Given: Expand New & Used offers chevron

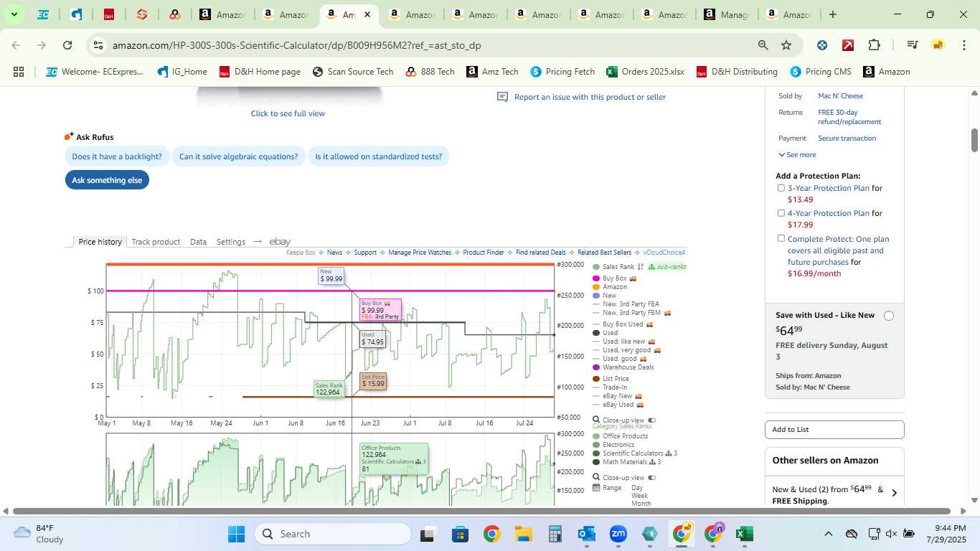Looking at the screenshot, I should click(894, 493).
